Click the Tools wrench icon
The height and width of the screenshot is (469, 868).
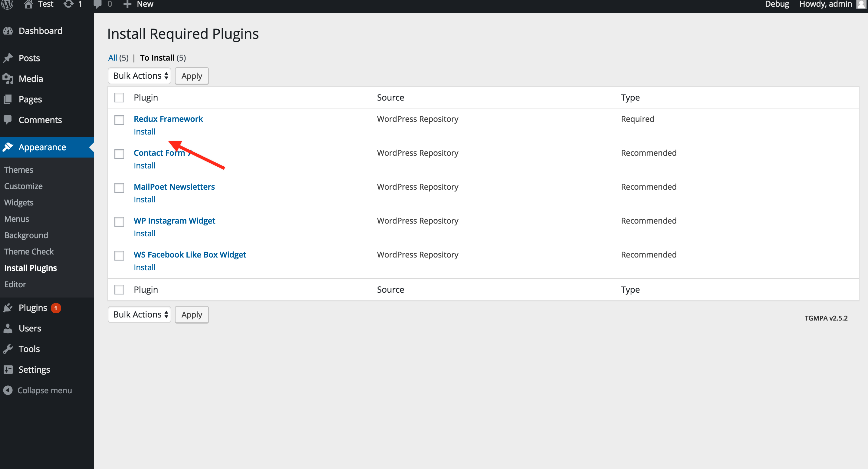[x=8, y=349]
